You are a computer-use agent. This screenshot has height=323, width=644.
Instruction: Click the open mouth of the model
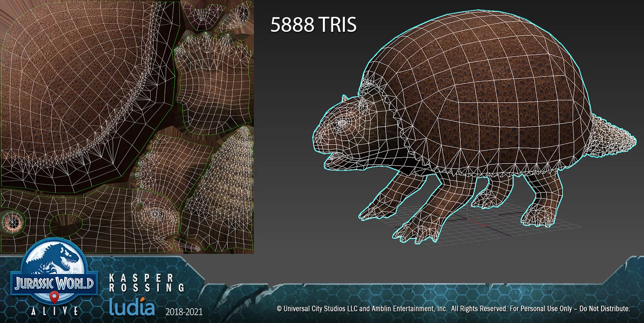pos(335,158)
